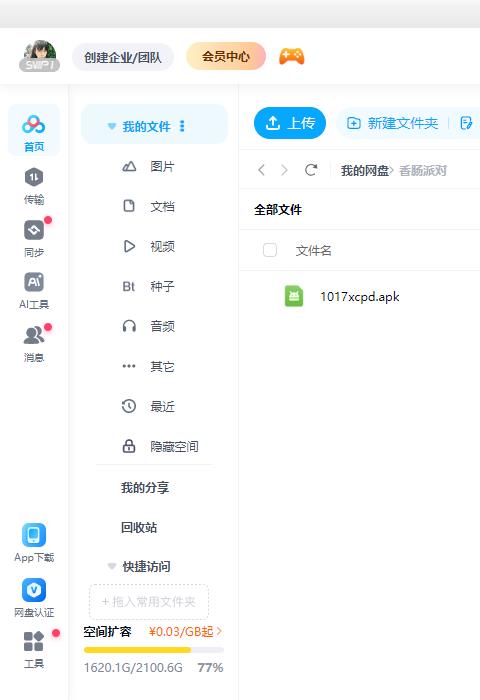Collapse the 快捷访问 section triangle
480x700 pixels.
(112, 567)
